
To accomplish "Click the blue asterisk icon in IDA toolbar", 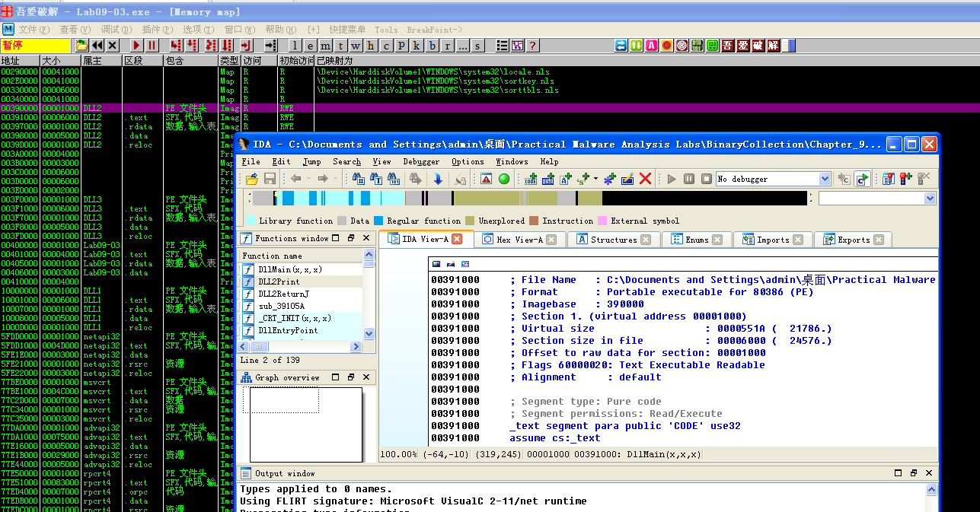I will tap(610, 179).
